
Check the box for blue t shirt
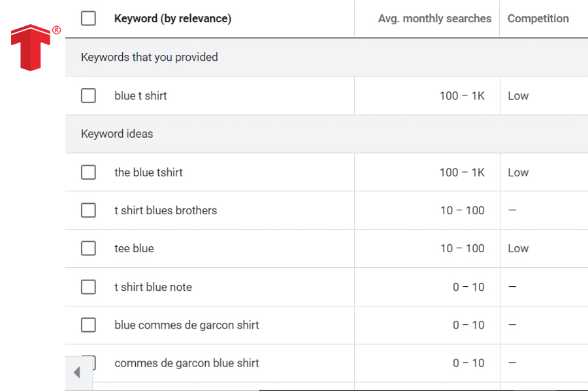coord(88,95)
